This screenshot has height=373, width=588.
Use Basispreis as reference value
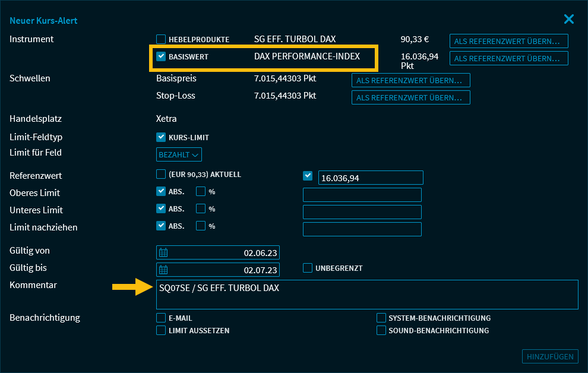(x=410, y=80)
